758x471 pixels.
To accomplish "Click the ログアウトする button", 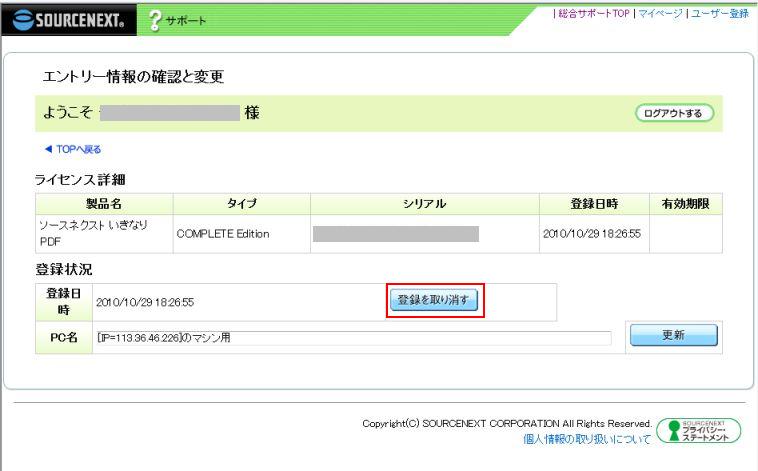I will [x=674, y=113].
